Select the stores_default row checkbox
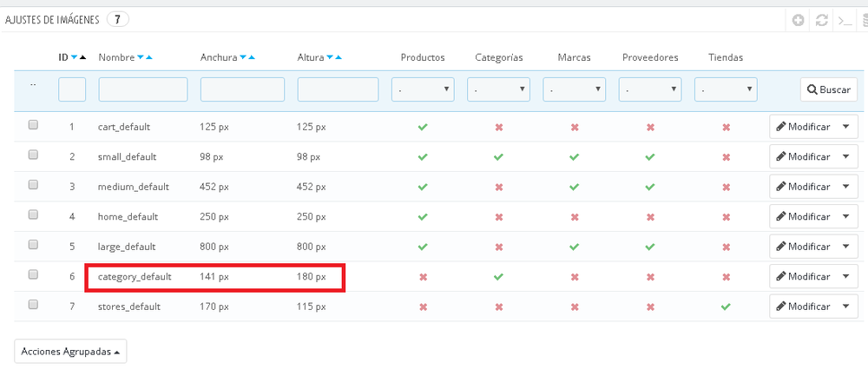This screenshot has width=868, height=376. (x=33, y=304)
